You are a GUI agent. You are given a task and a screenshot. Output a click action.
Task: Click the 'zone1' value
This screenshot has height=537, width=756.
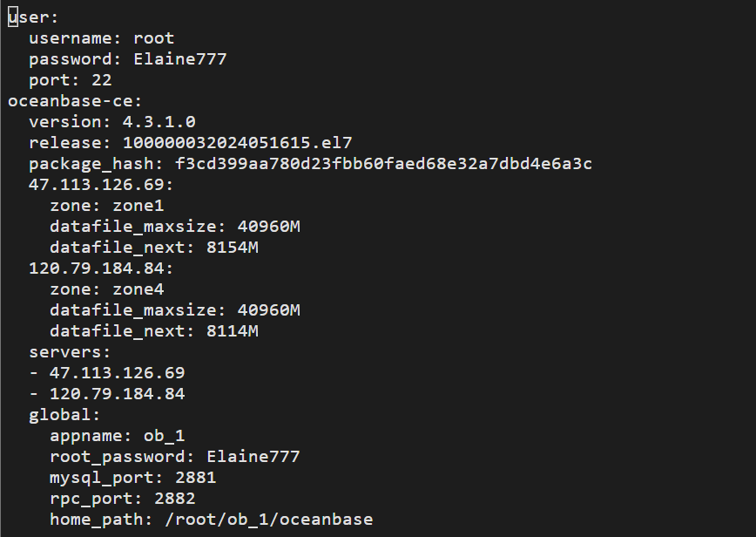point(138,206)
